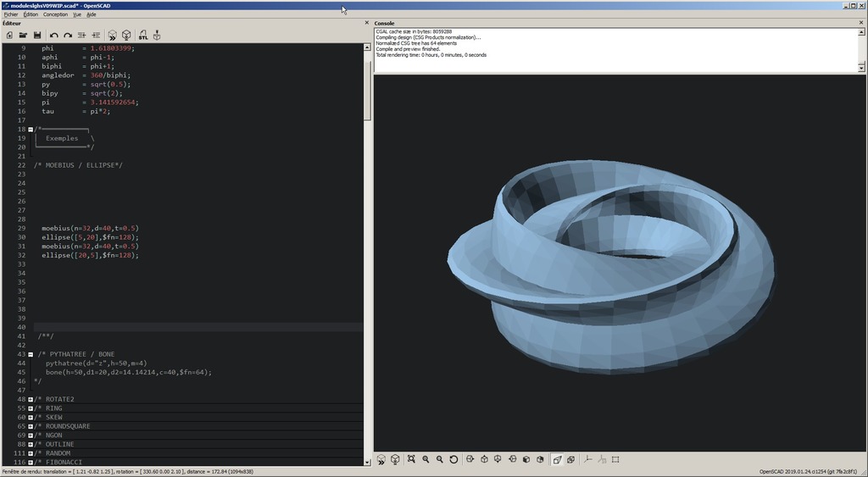Click the Export as STL icon
The width and height of the screenshot is (868, 477).
pos(142,36)
